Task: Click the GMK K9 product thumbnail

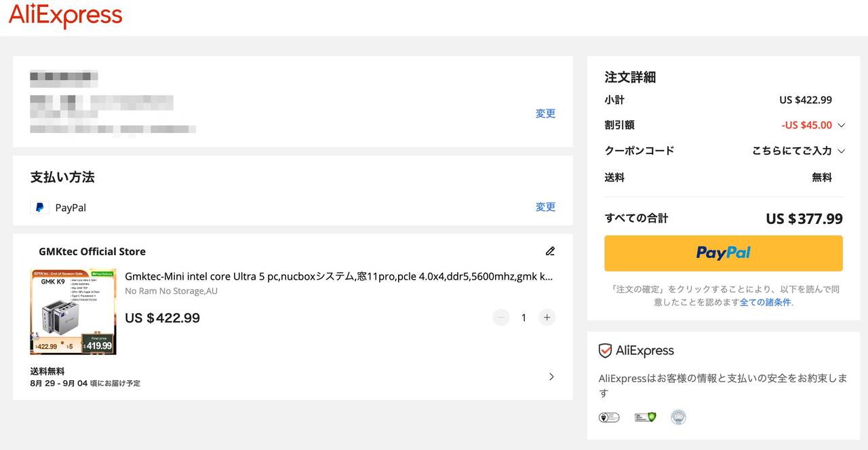Action: pyautogui.click(x=73, y=312)
